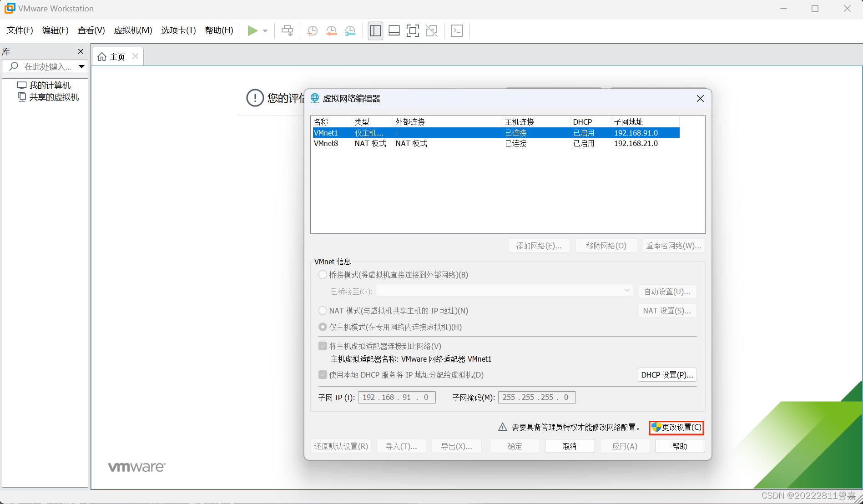Click the exclamation notice icon on home page
Screen dimensions: 863x504
[255, 98]
